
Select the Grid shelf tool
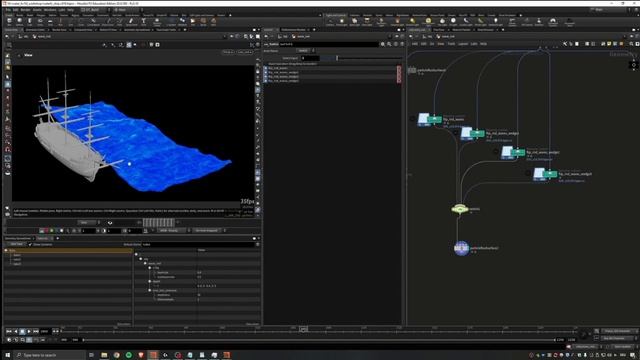pyautogui.click(x=50, y=22)
